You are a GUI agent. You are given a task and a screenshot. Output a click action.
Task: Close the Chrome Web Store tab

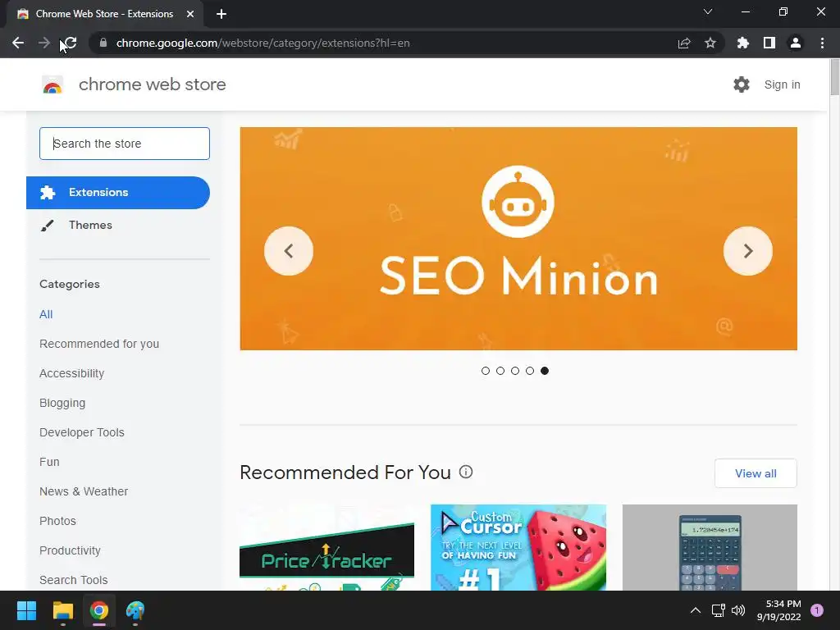(x=190, y=14)
